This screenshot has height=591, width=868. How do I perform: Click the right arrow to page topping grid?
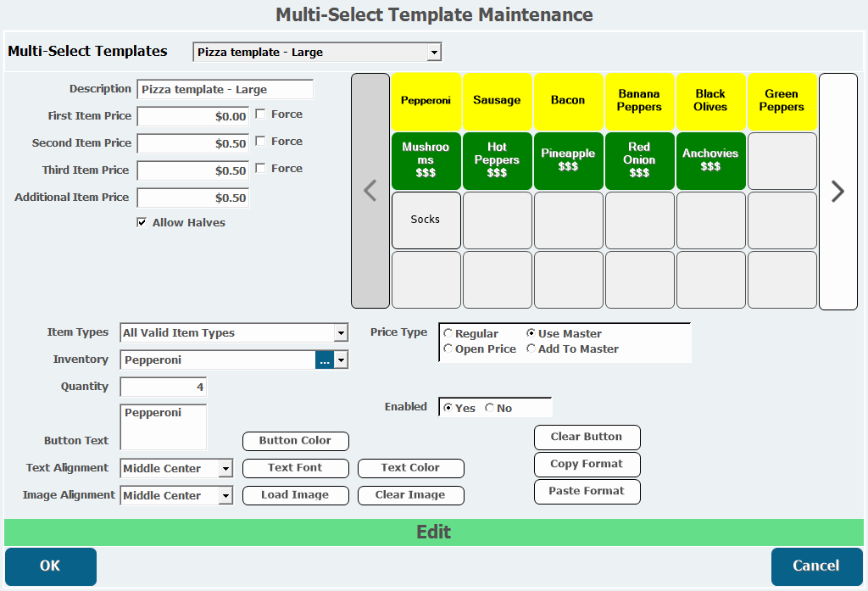coord(837,191)
